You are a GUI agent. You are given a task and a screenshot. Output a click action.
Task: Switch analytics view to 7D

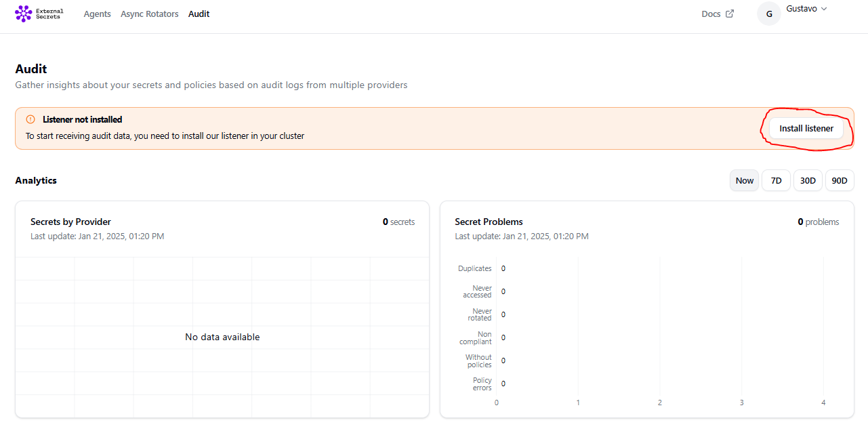tap(776, 180)
